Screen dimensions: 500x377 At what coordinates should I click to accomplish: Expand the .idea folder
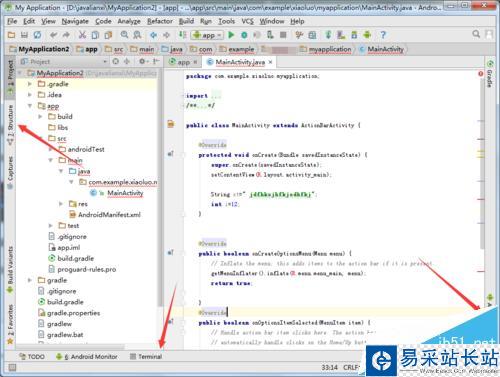(x=30, y=95)
